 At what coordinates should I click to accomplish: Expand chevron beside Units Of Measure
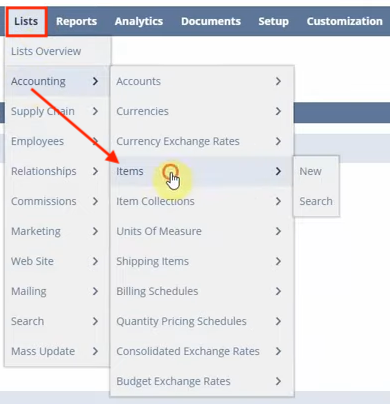[x=278, y=231]
